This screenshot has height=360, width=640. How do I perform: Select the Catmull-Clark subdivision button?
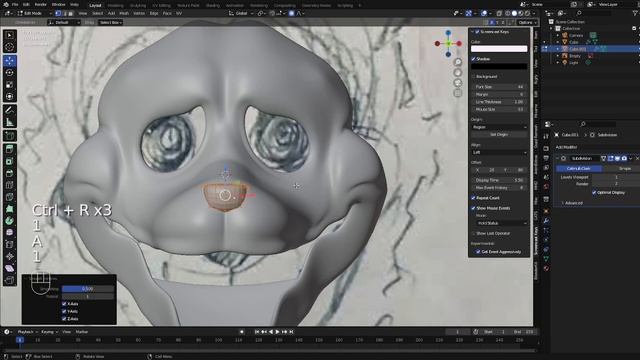578,168
